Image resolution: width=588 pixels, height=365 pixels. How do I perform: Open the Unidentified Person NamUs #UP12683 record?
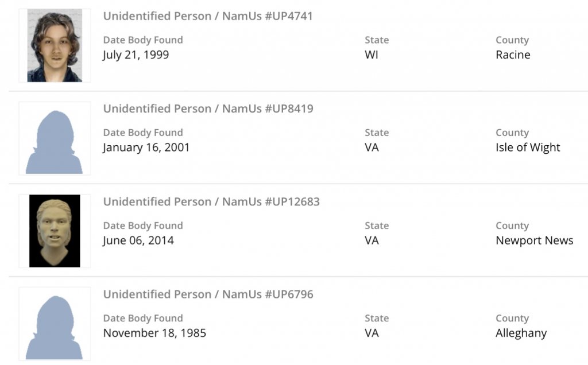click(x=211, y=202)
